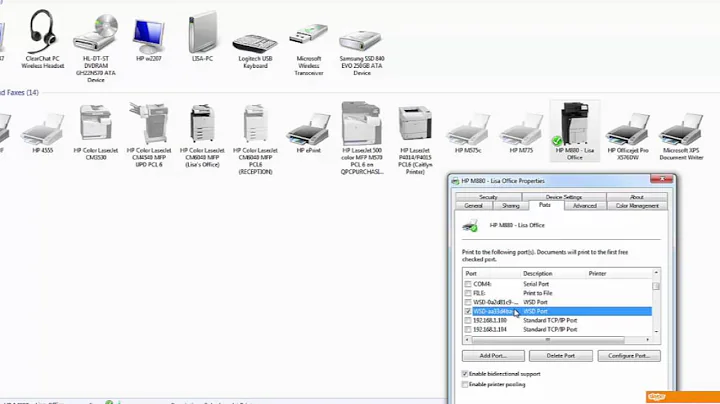This screenshot has width=720, height=404.
Task: Close the HP M880 Properties dialog
Action: click(x=662, y=180)
